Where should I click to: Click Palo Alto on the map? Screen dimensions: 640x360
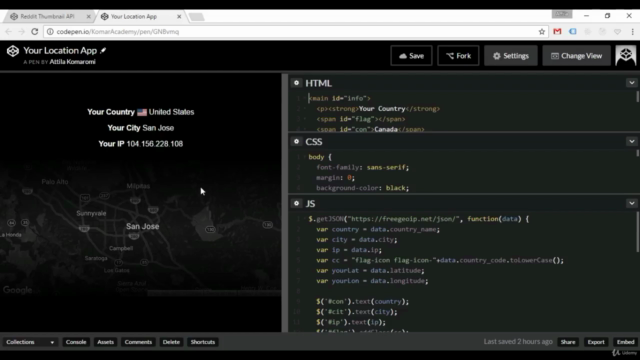click(x=55, y=182)
